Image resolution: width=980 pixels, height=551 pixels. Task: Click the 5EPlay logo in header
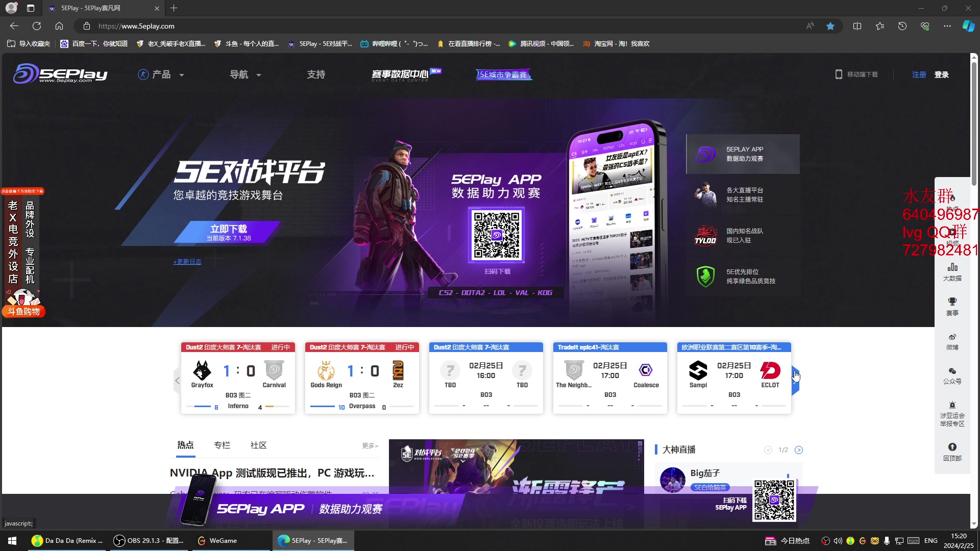60,74
